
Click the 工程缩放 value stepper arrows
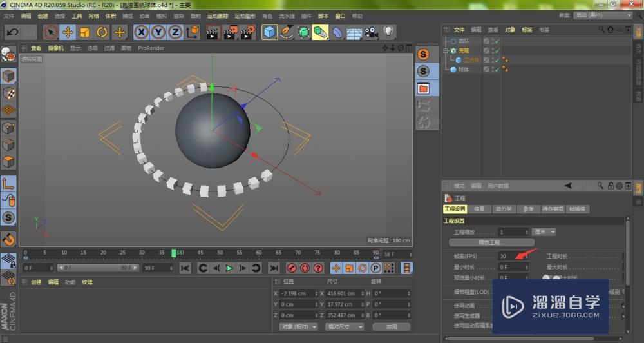[x=527, y=232]
